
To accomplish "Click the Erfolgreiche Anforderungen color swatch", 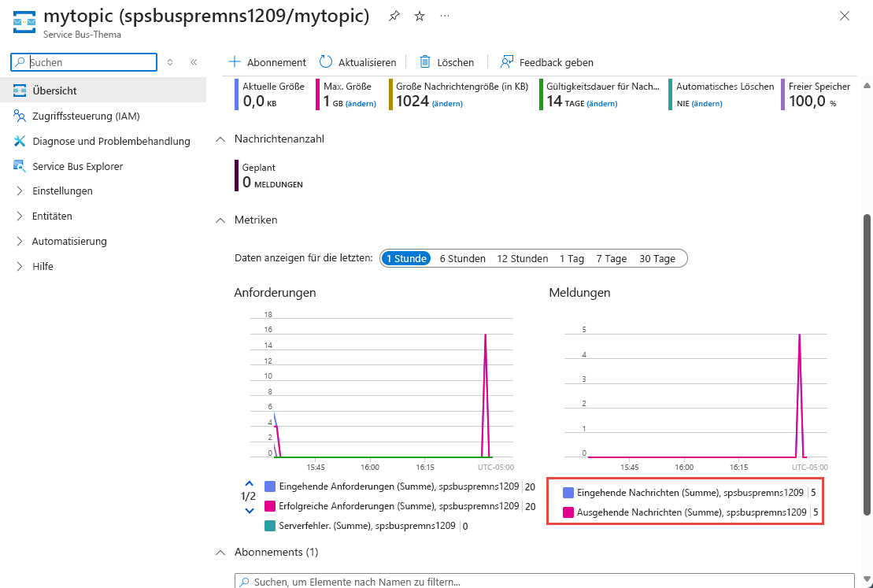I will (270, 506).
